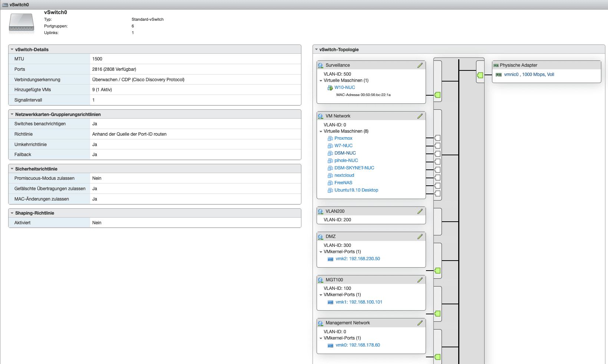Click the vmnic0 physical NIC icon
The image size is (608, 364).
(499, 75)
